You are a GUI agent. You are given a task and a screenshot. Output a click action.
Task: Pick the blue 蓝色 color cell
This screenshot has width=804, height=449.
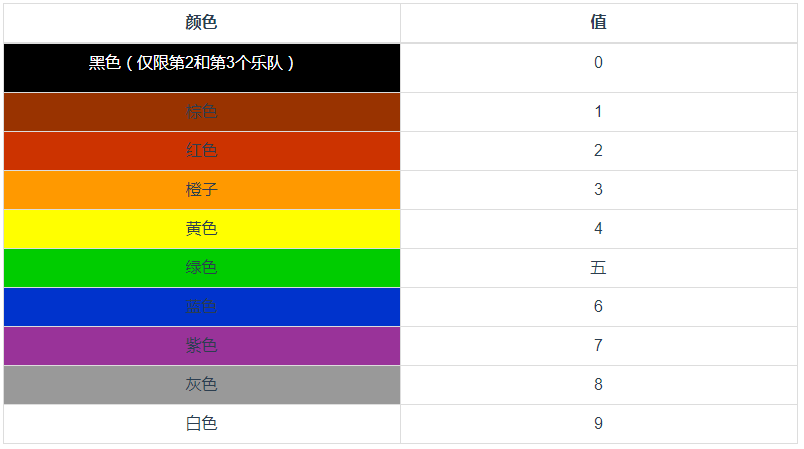click(201, 306)
